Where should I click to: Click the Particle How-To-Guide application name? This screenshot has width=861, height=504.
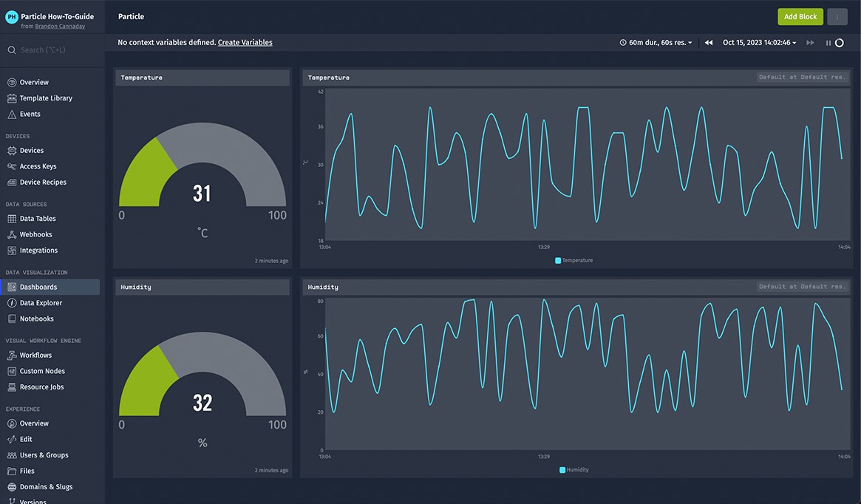tap(57, 16)
